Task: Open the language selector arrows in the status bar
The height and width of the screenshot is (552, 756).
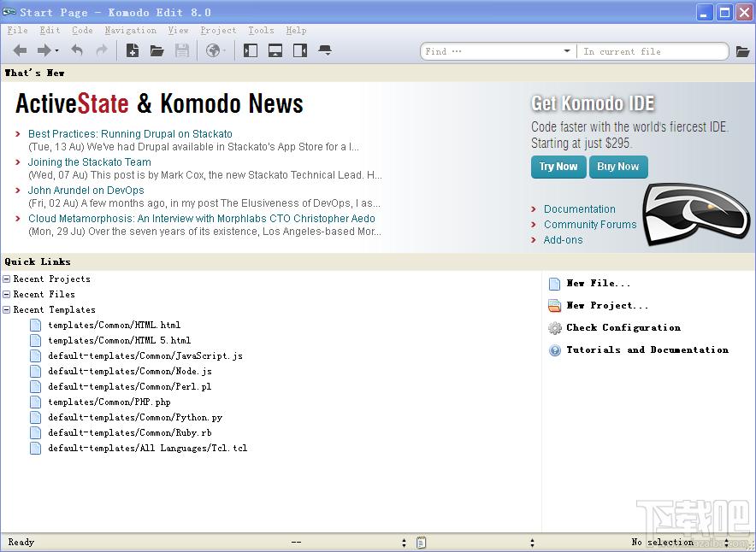Action: [x=532, y=543]
